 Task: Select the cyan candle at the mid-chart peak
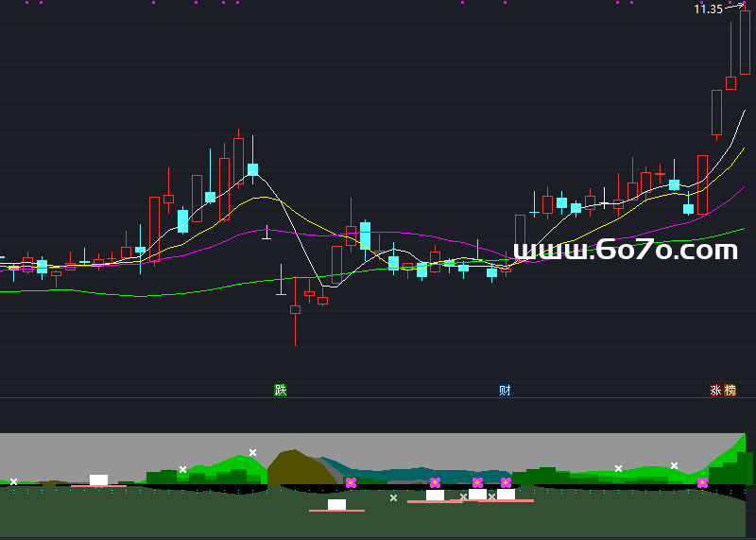[252, 169]
